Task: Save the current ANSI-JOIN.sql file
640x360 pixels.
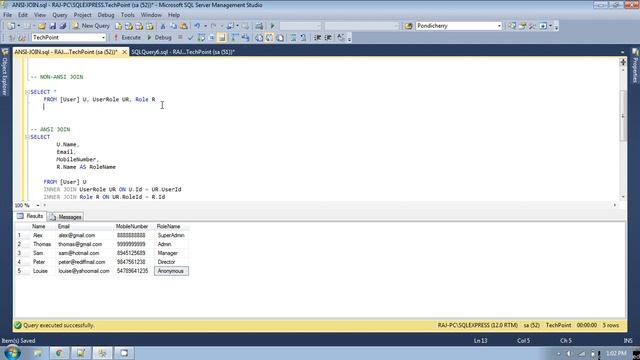Action: 53,26
